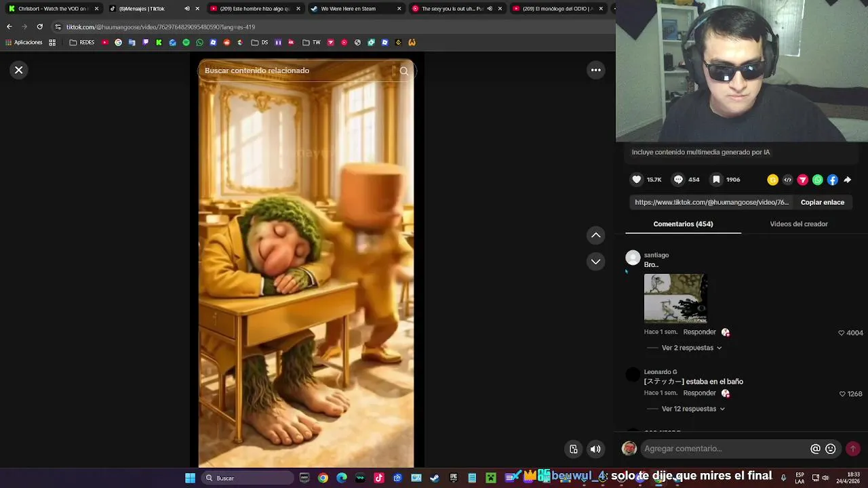Open Google Chrome from the taskbar
868x488 pixels.
323,478
